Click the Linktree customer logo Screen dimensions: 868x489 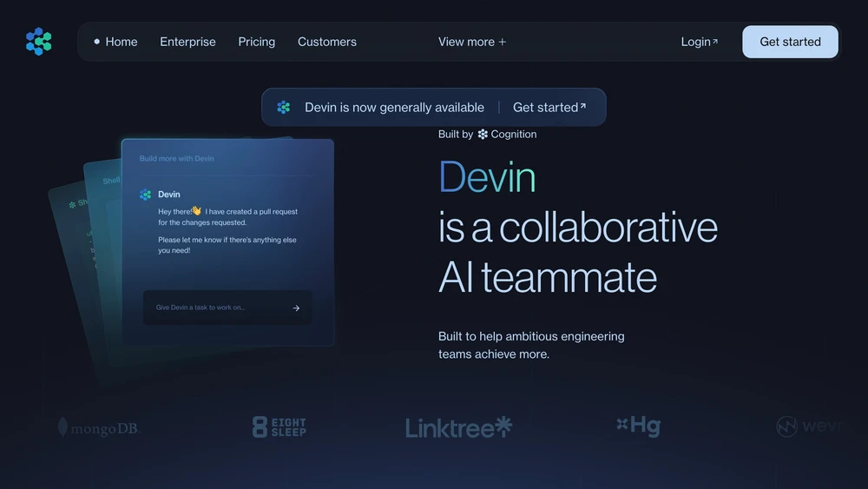(x=459, y=427)
